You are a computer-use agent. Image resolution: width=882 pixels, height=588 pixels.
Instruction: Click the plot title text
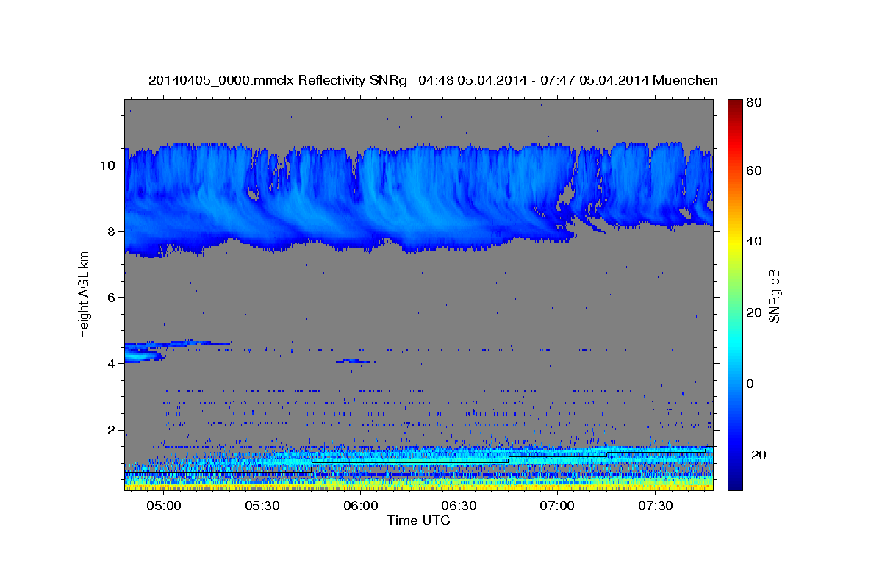pyautogui.click(x=433, y=80)
